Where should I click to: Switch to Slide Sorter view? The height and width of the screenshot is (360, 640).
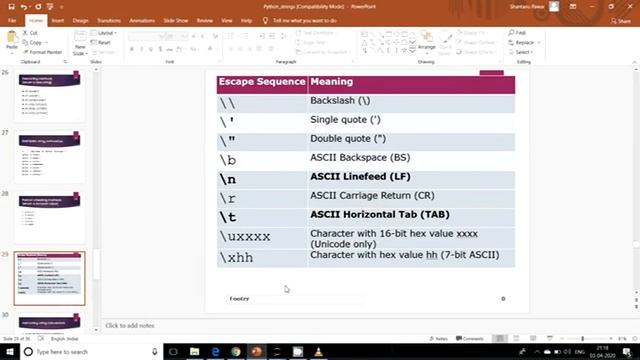coord(516,338)
